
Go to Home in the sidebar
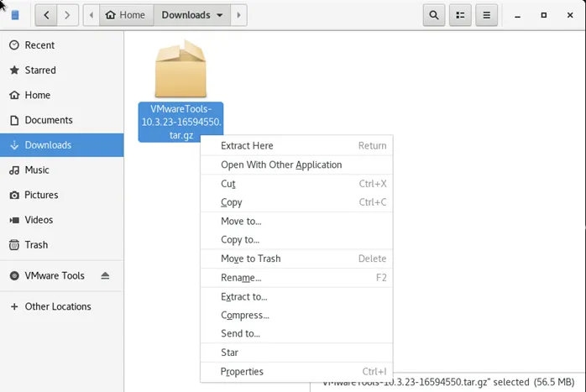[61, 96]
